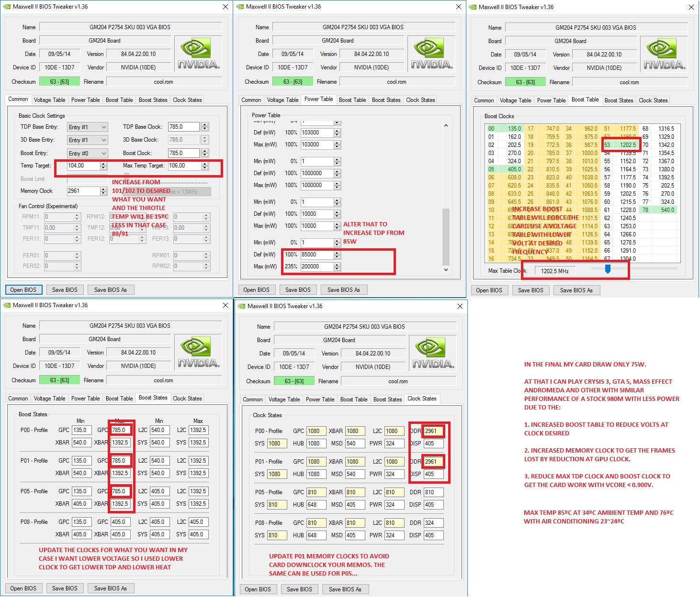This screenshot has height=599, width=700.
Task: Click the Power Table scrollbar down arrow
Action: click(x=446, y=270)
